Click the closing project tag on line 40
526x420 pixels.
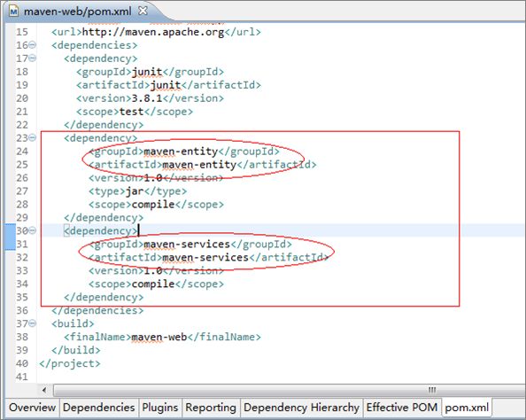pyautogui.click(x=70, y=363)
